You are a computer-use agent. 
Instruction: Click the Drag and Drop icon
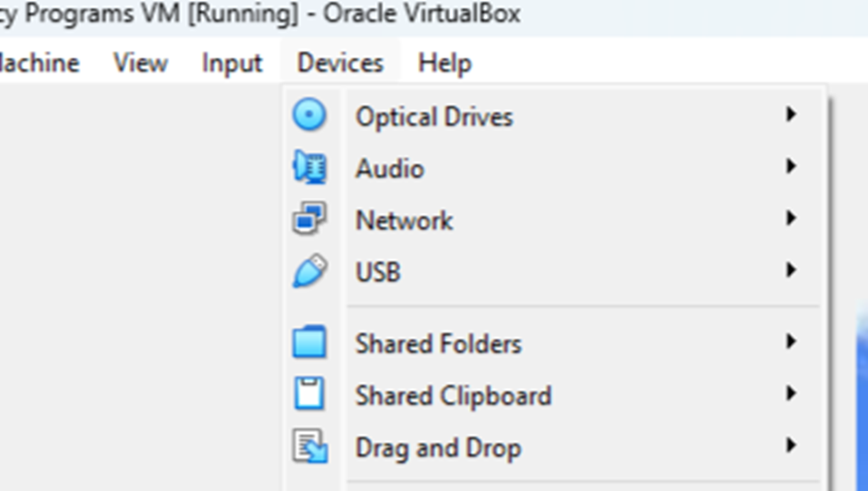(309, 447)
